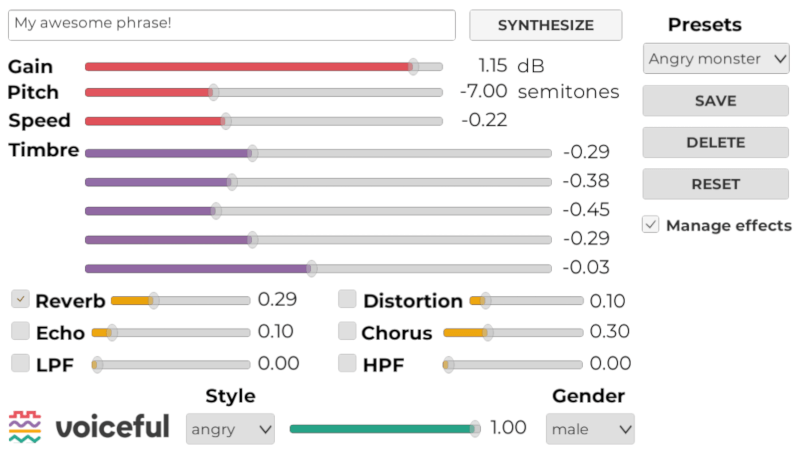Screen dimensions: 800x458
Task: Open the Angry monster presets dropdown
Action: click(x=716, y=59)
